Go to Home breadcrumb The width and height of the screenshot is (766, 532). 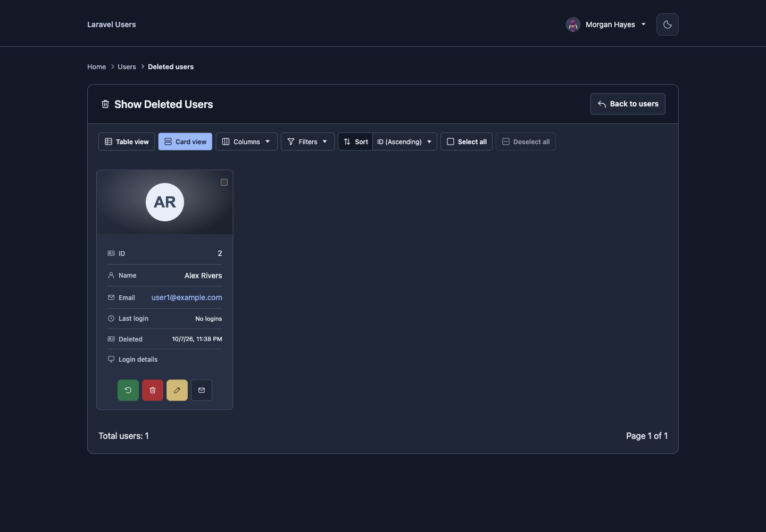97,66
